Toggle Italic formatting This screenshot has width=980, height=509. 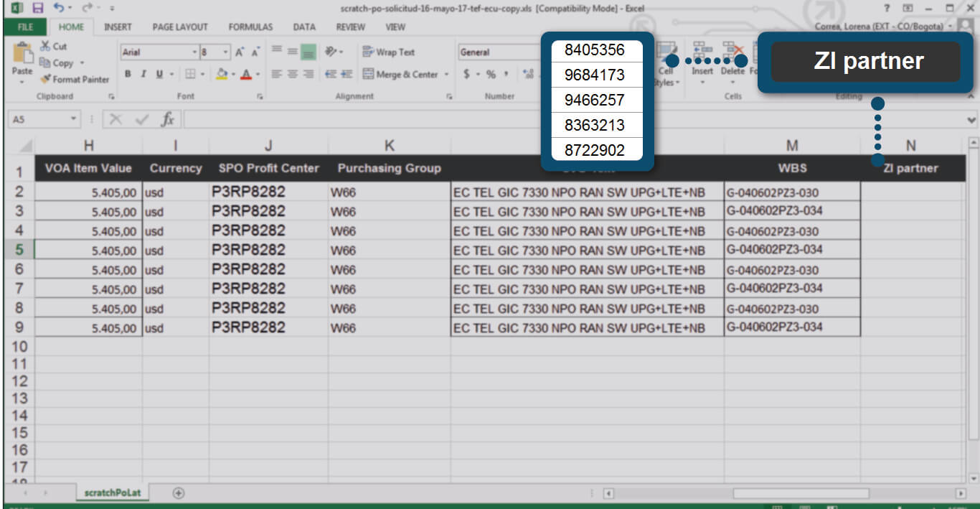[143, 74]
